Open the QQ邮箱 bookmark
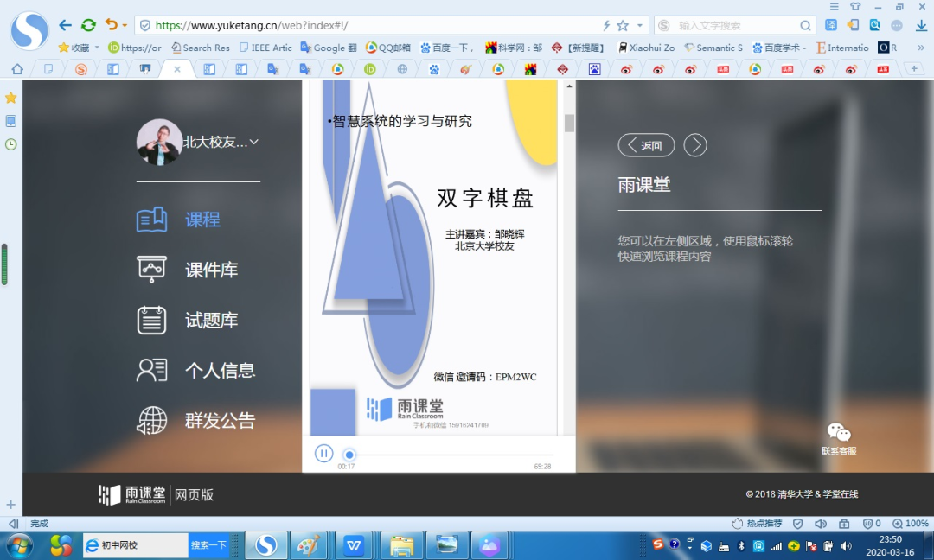The width and height of the screenshot is (934, 560). point(387,48)
